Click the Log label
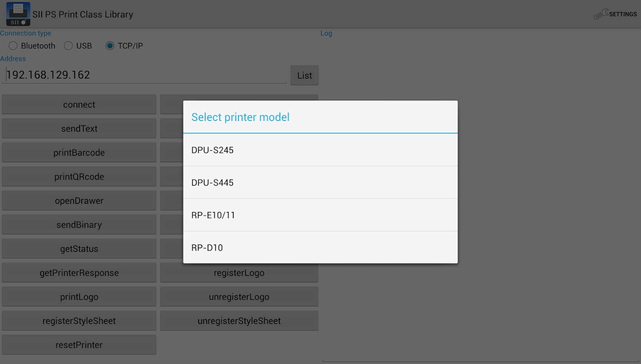This screenshot has height=364, width=641. pyautogui.click(x=326, y=34)
